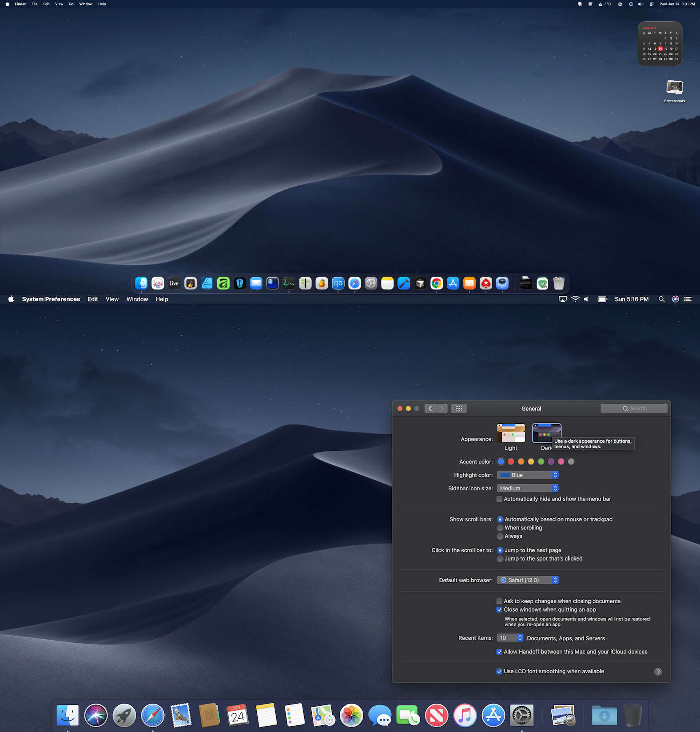700x732 pixels.
Task: Choose the red accent color
Action: click(511, 462)
